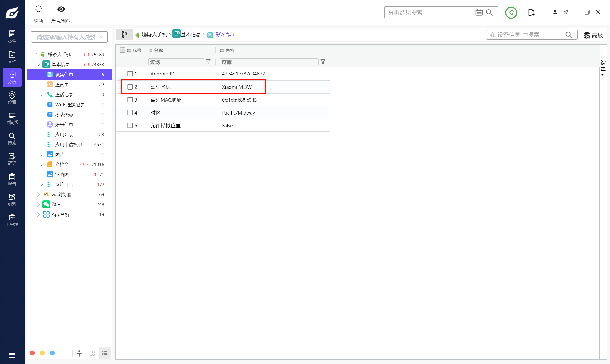The image size is (610, 364).
Task: Select 应用列表 in the tree
Action: pyautogui.click(x=70, y=135)
